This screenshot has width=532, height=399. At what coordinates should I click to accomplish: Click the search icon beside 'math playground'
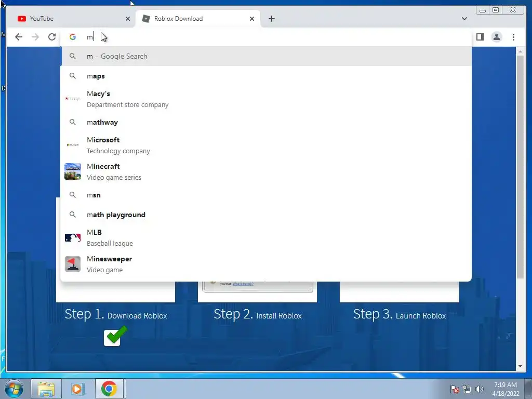point(73,215)
